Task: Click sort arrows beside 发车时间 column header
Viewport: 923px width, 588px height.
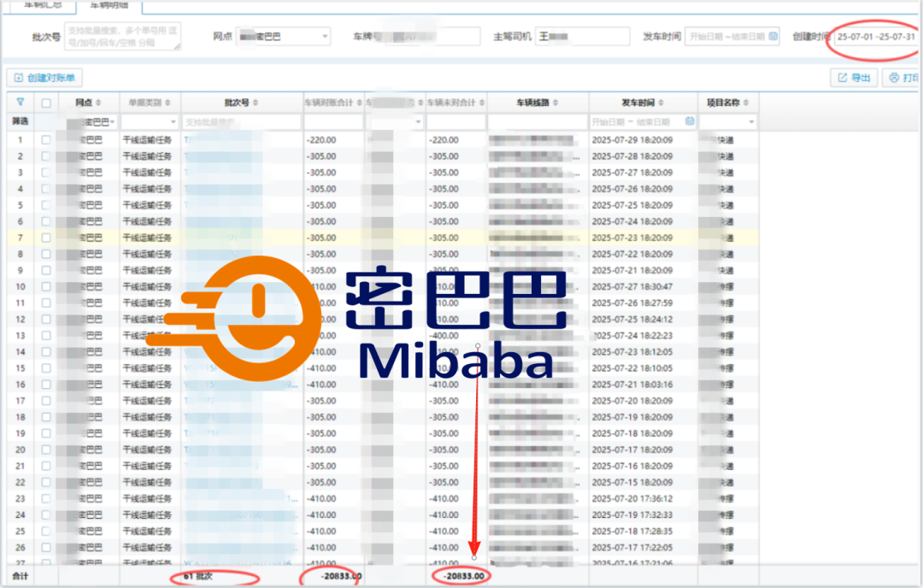Action: [x=661, y=103]
